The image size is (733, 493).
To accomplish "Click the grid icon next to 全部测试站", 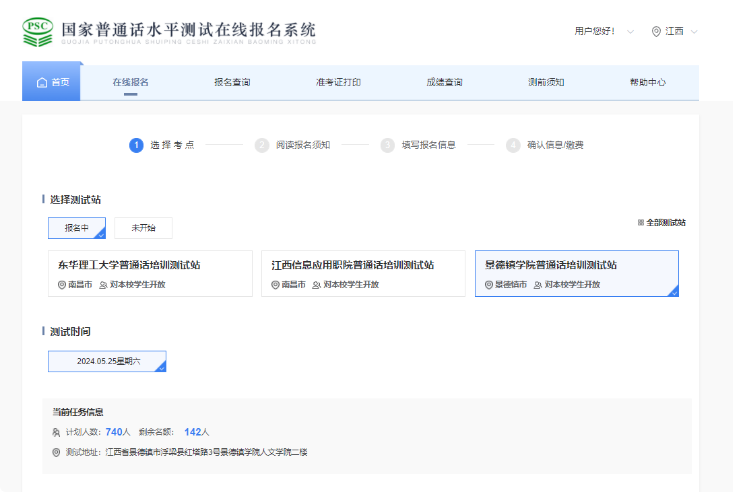I will (640, 222).
